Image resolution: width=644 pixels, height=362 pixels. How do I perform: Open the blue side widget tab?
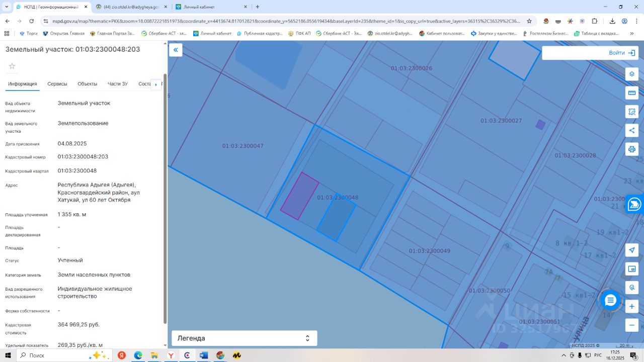pos(635,204)
